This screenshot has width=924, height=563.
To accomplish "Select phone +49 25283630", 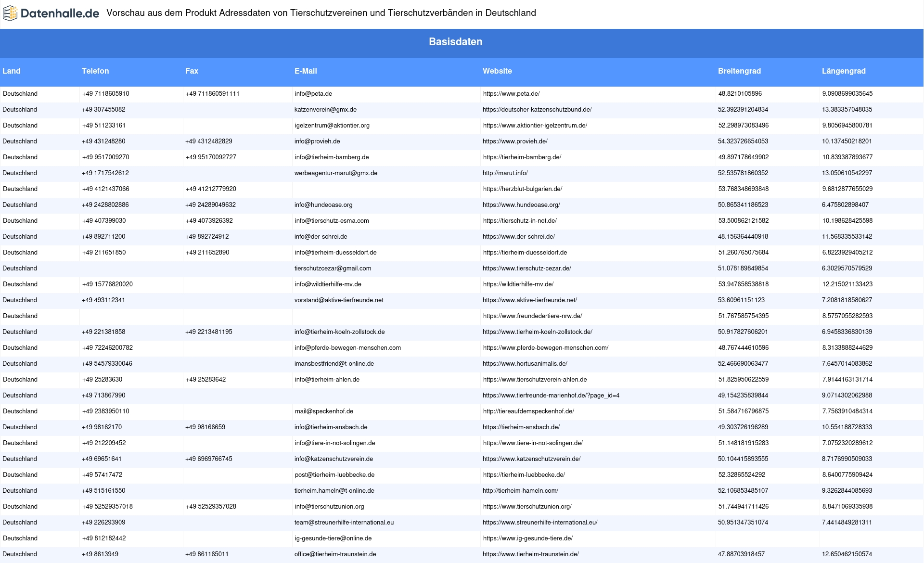I will click(x=102, y=380).
